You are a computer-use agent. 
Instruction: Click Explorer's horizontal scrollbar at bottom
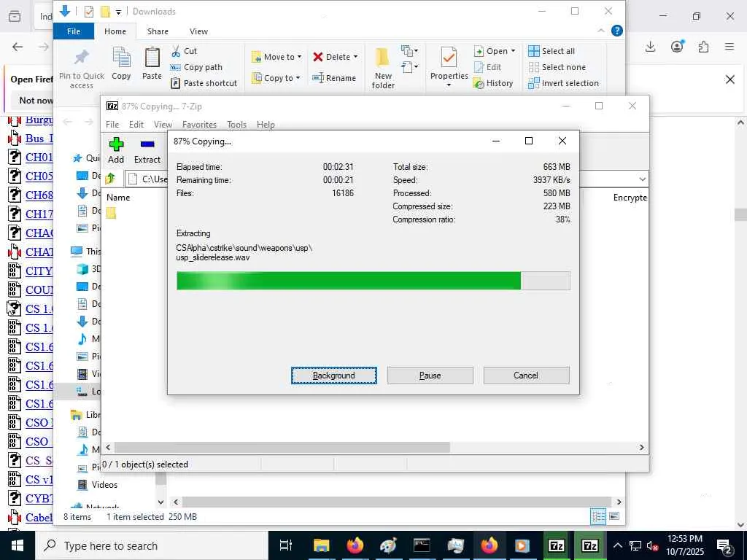tap(396, 502)
